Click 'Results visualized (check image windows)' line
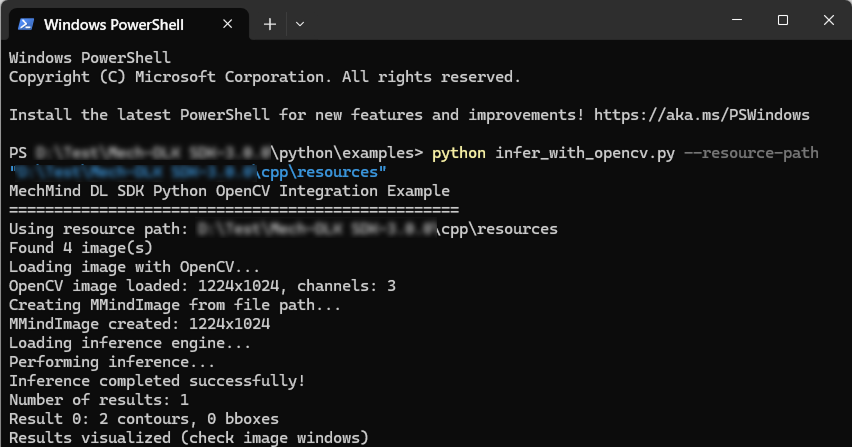 pos(189,438)
